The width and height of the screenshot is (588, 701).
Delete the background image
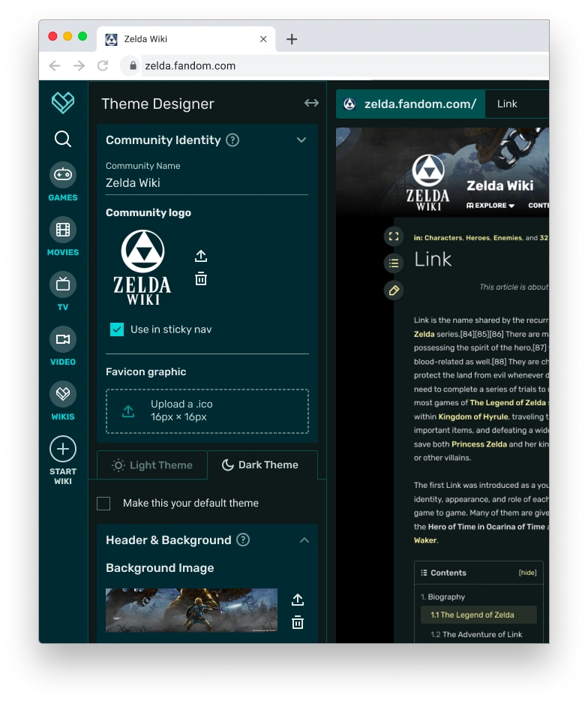[298, 622]
